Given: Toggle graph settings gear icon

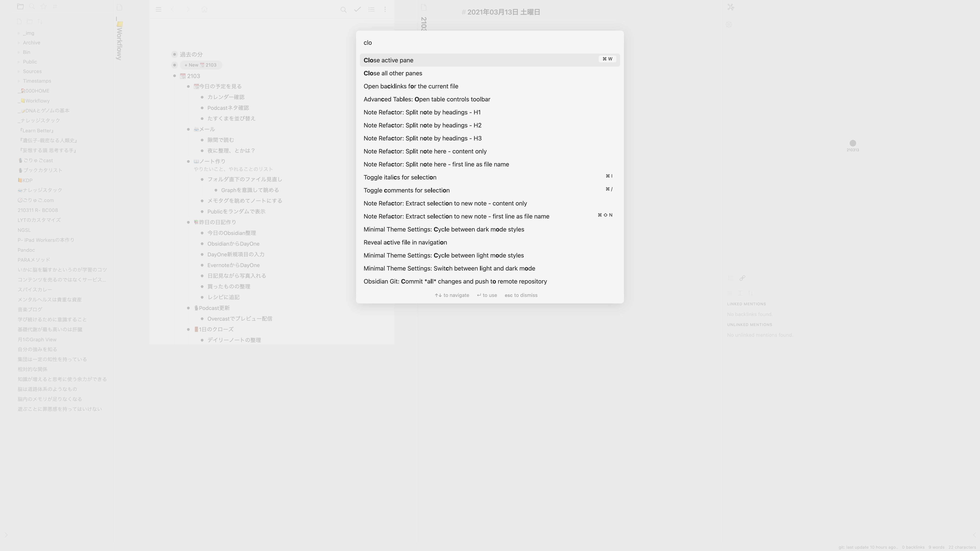Looking at the screenshot, I should pos(729,25).
